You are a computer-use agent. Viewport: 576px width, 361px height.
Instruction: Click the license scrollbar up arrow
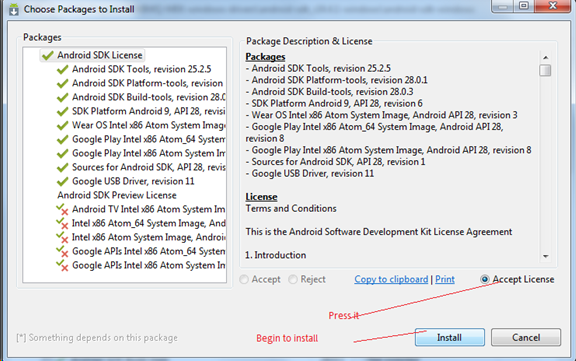[546, 57]
